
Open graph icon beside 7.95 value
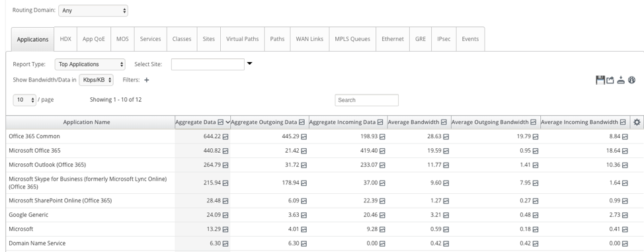(x=536, y=183)
